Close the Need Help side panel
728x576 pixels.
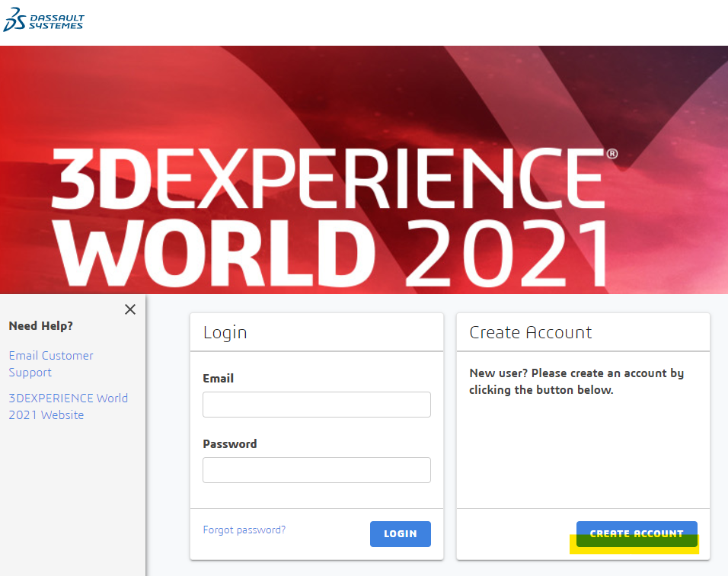pyautogui.click(x=130, y=309)
